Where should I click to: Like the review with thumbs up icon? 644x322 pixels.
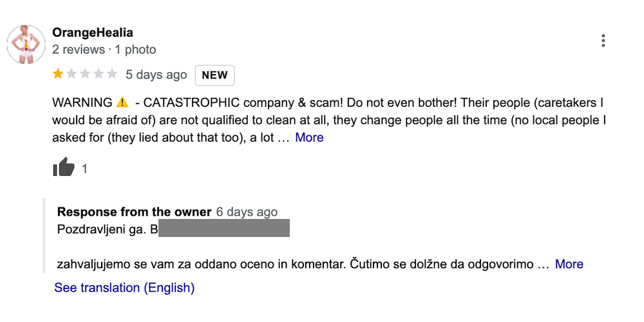click(x=64, y=168)
